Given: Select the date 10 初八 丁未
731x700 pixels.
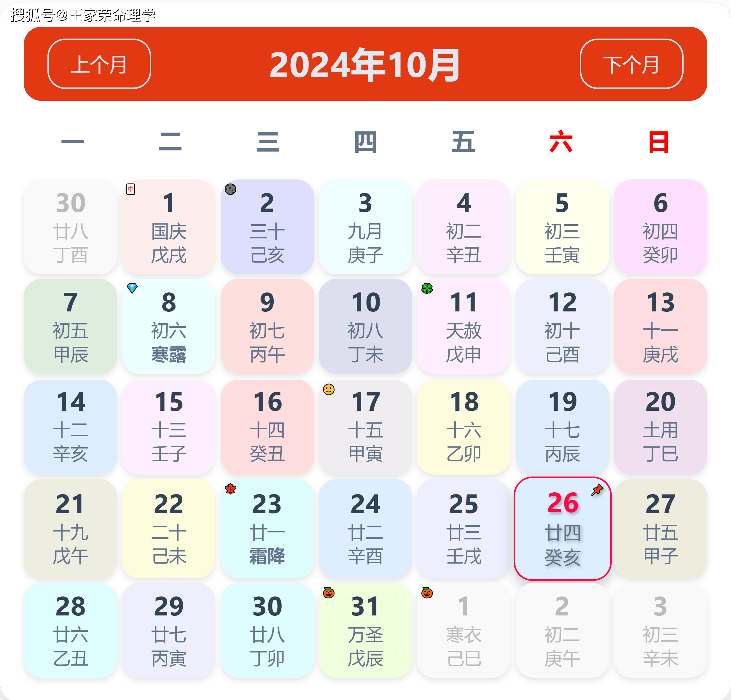Looking at the screenshot, I should coord(365,326).
